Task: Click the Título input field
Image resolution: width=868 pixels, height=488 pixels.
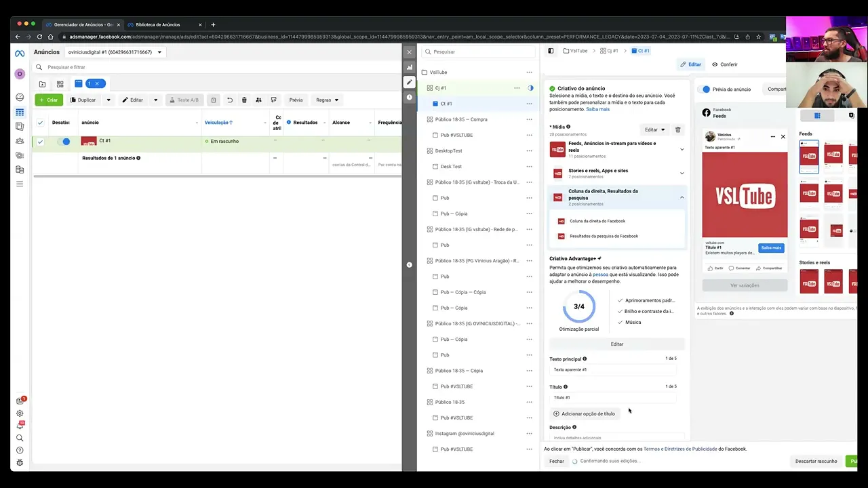Action: [613, 398]
